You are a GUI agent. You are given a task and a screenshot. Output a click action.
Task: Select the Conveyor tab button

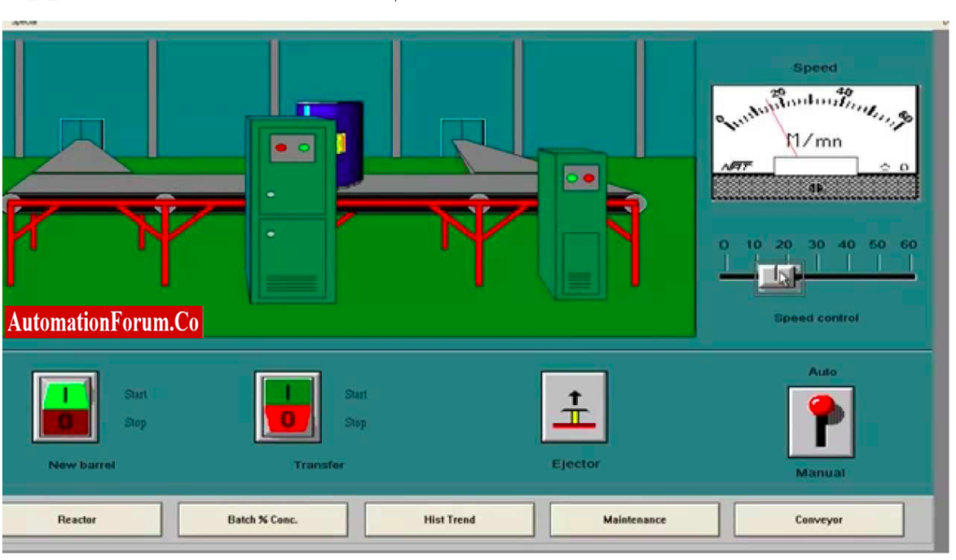tap(819, 520)
